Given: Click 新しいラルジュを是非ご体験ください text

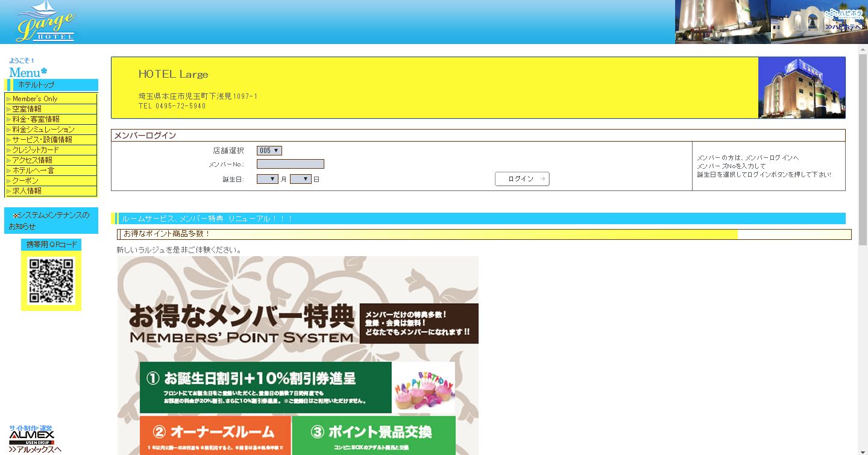Looking at the screenshot, I should coord(179,249).
